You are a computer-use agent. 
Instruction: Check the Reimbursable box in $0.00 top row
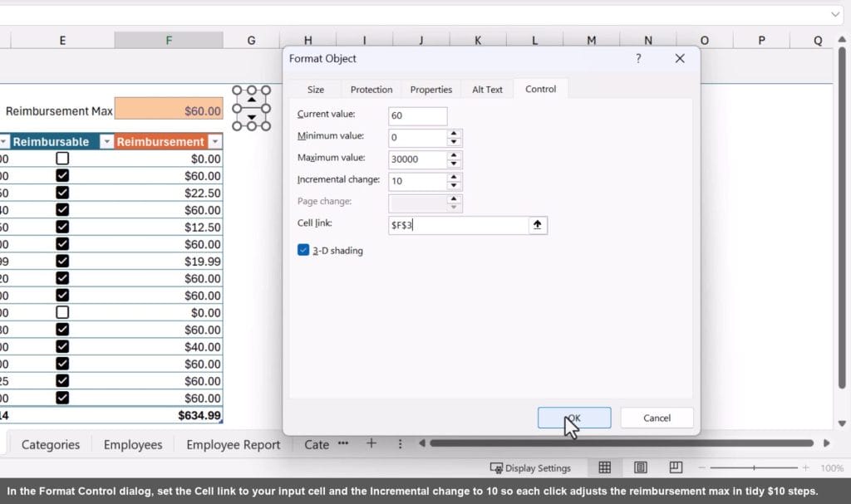pyautogui.click(x=62, y=159)
